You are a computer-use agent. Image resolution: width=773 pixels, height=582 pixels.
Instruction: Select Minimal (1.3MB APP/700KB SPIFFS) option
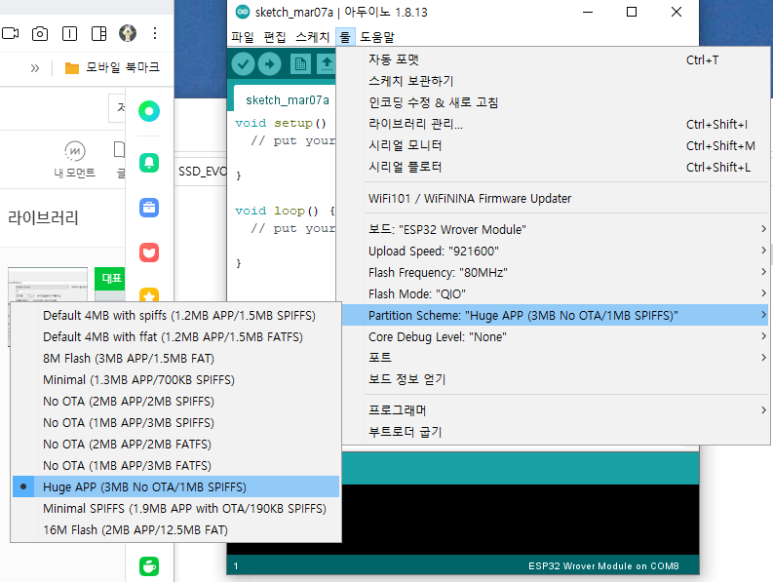click(x=176, y=380)
